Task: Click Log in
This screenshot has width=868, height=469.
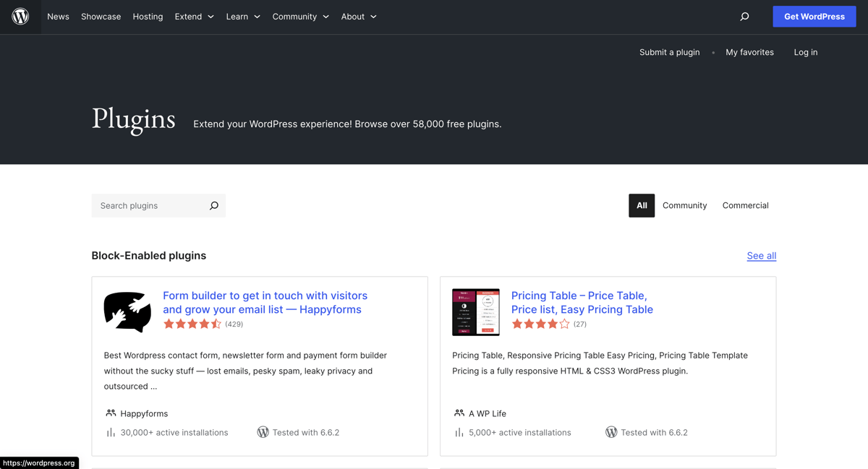Action: click(x=806, y=52)
